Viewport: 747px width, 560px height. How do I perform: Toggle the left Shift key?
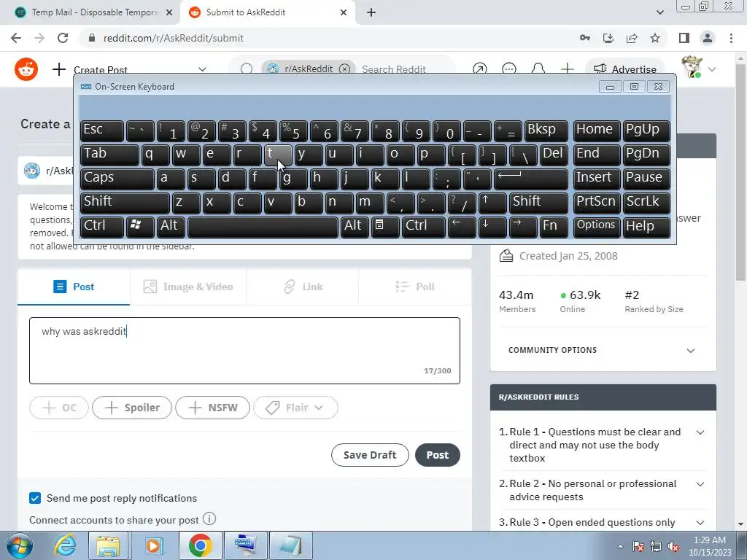pyautogui.click(x=125, y=203)
